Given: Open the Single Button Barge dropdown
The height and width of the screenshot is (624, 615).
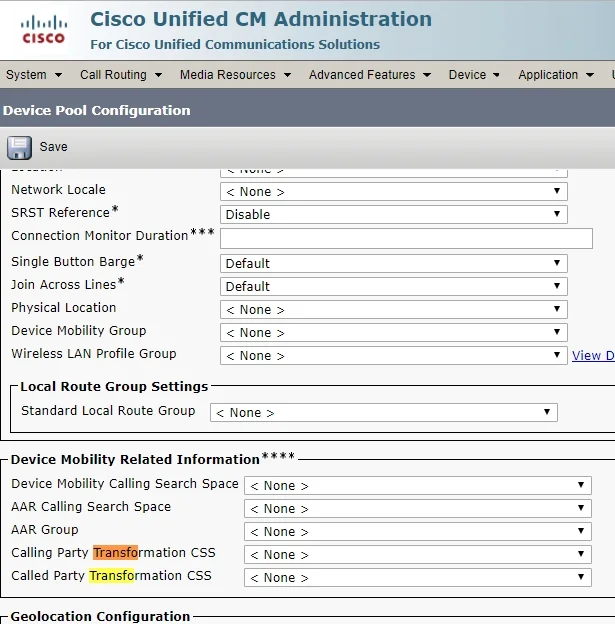Looking at the screenshot, I should tap(394, 263).
